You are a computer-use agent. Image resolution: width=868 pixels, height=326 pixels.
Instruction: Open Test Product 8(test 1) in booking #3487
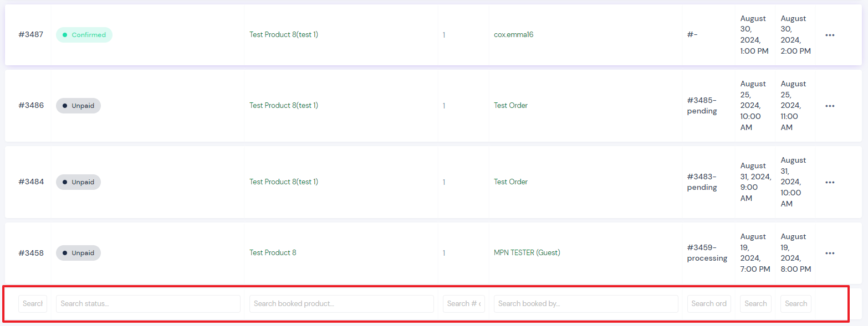point(284,35)
